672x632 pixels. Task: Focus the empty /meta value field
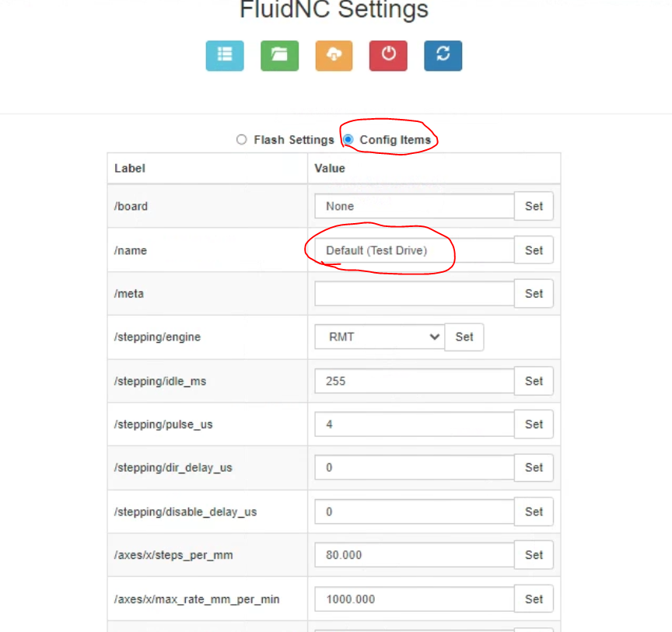[415, 294]
